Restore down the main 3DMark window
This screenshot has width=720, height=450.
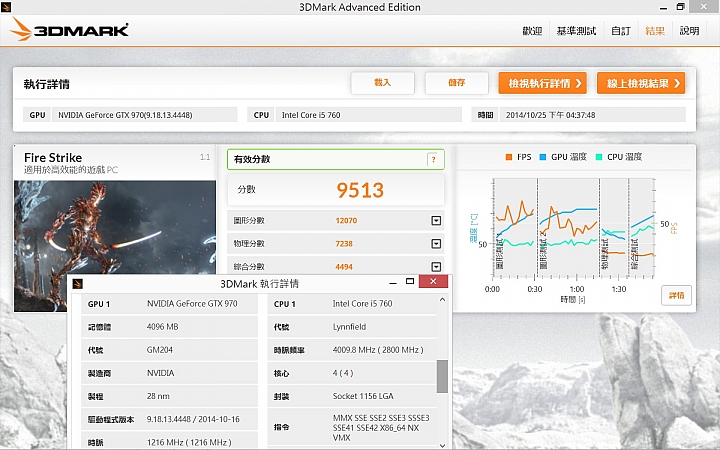tap(681, 6)
